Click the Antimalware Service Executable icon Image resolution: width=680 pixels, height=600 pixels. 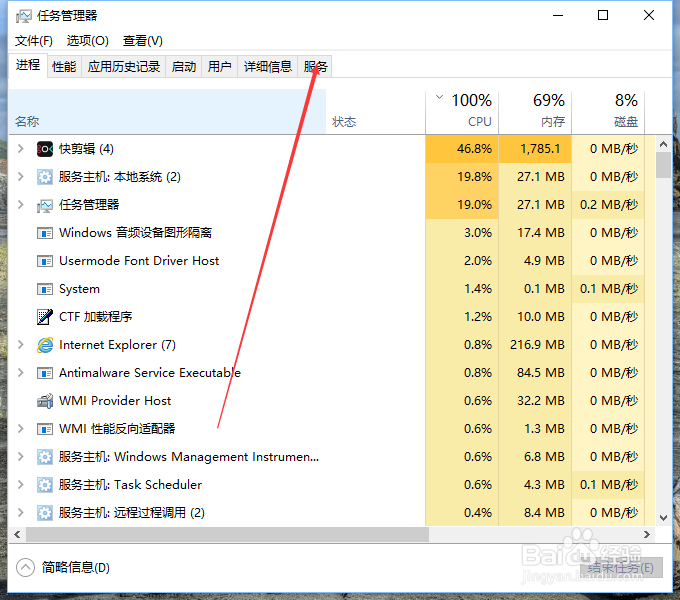(45, 373)
